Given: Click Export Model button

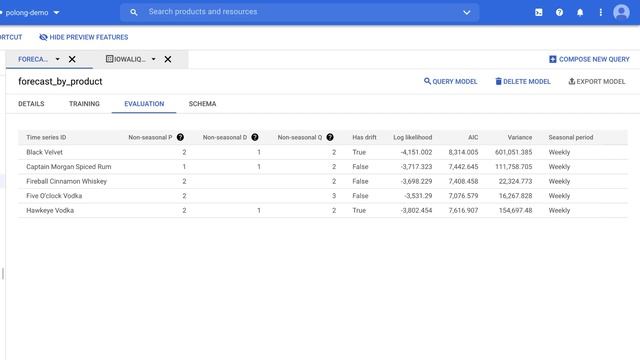Looking at the screenshot, I should [596, 81].
